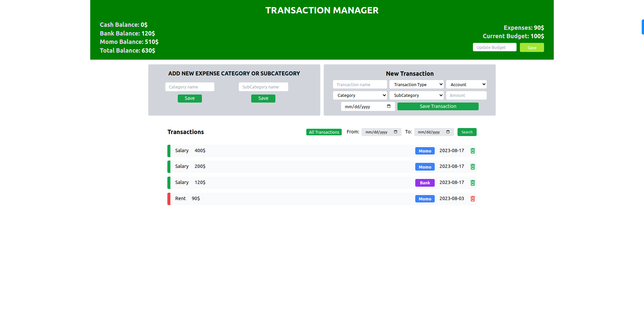The height and width of the screenshot is (309, 644).
Task: Click the 200$ amount text
Action: (200, 166)
